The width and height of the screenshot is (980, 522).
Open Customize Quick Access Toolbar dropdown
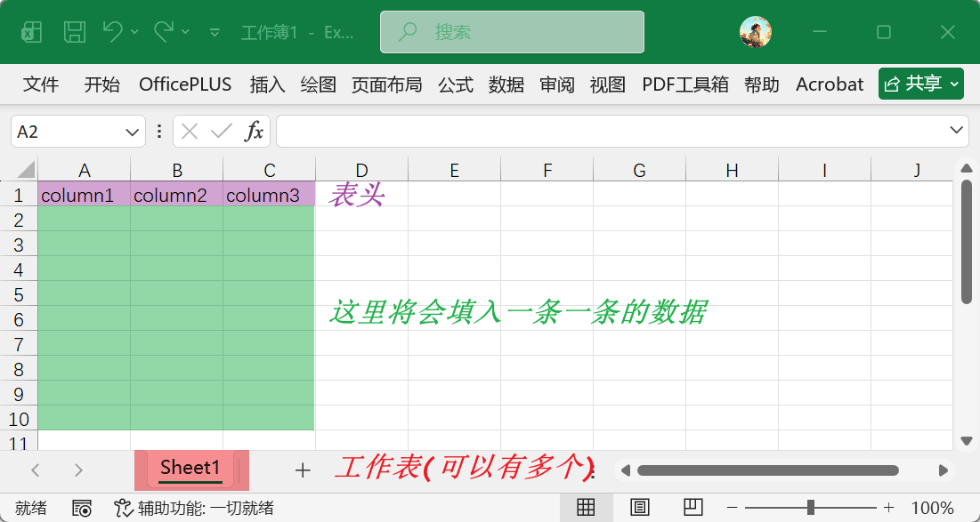point(215,32)
